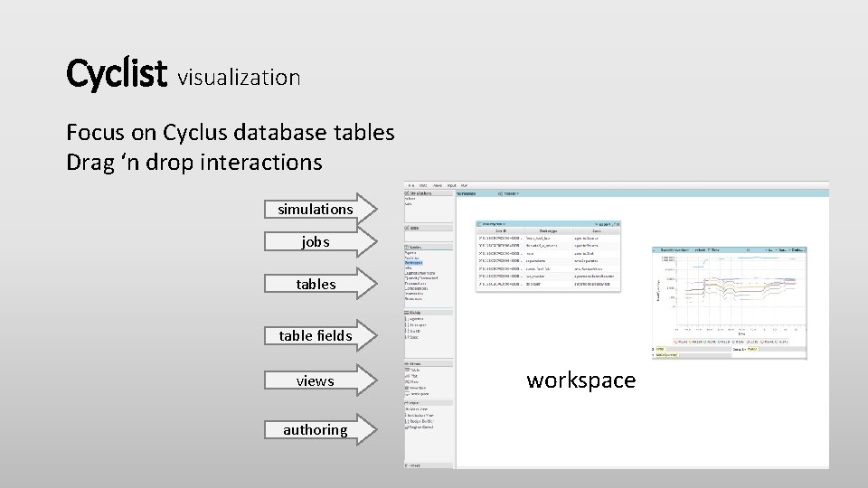Select the SimID field in Fields panel

414,331
